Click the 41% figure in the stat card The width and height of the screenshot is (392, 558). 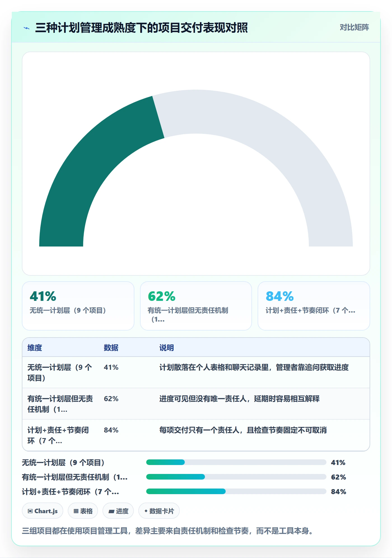pyautogui.click(x=43, y=296)
